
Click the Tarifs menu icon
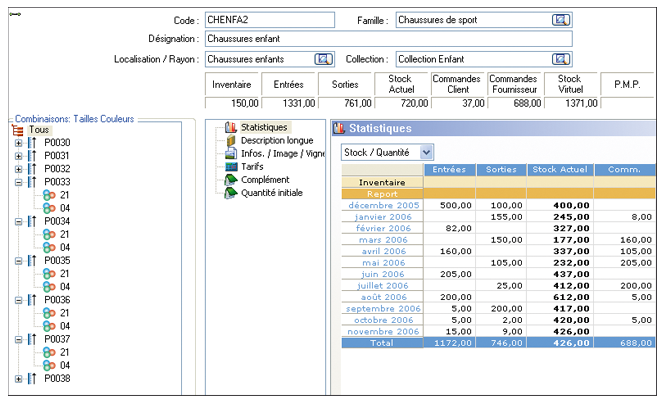(x=231, y=167)
